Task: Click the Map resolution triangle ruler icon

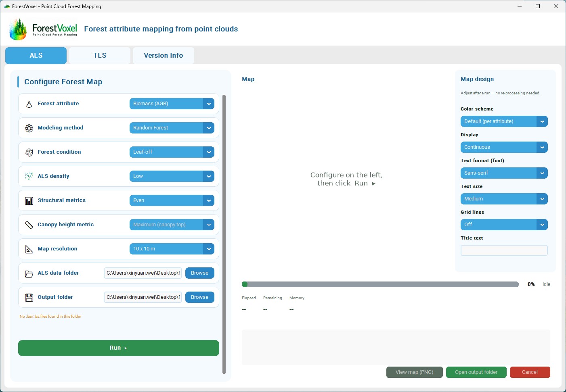Action: (29, 249)
